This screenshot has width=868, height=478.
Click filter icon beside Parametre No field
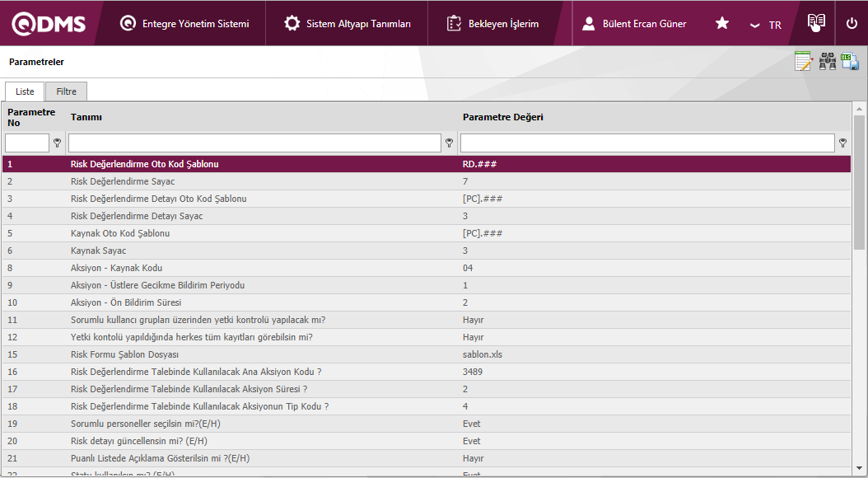pos(57,143)
